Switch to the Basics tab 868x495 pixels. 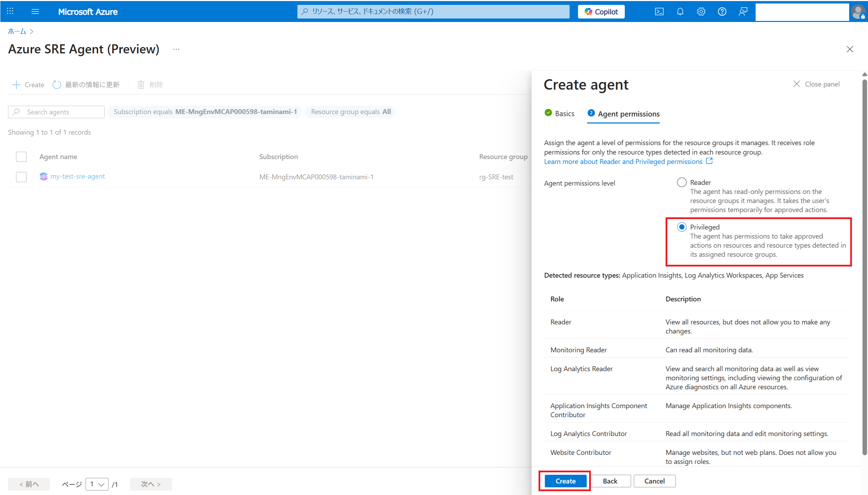click(559, 113)
